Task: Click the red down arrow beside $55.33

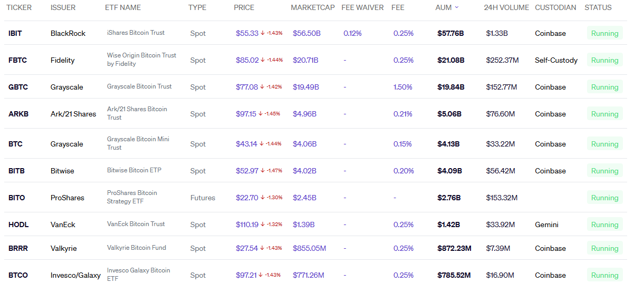Action: [x=262, y=33]
